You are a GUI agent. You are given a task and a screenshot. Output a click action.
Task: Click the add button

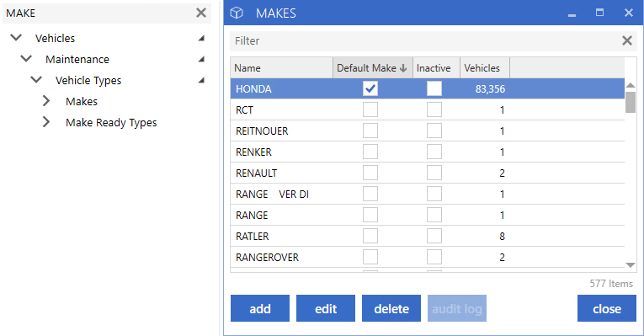pos(260,308)
